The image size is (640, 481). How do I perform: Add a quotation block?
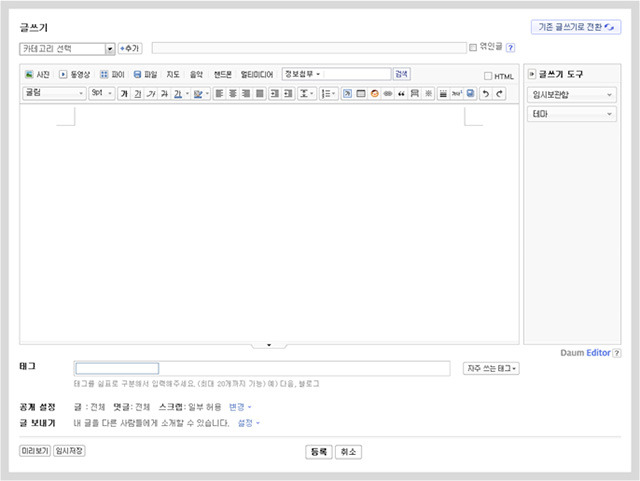pos(401,94)
